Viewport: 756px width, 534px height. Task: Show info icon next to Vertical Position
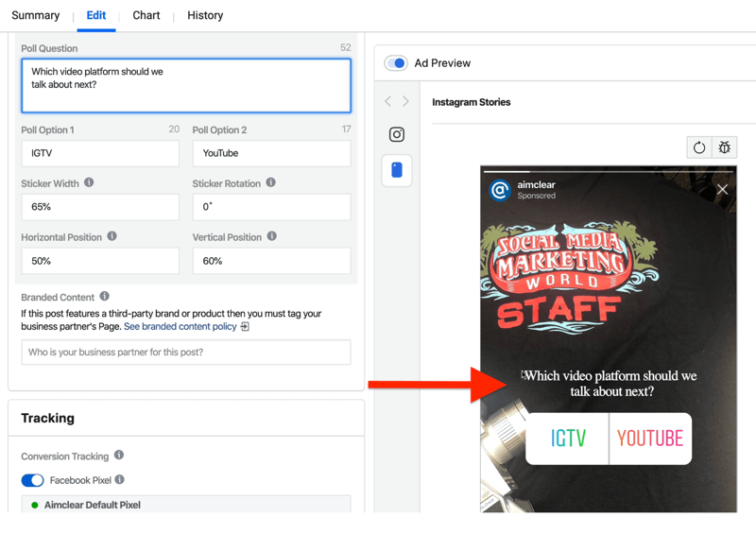[x=272, y=236]
